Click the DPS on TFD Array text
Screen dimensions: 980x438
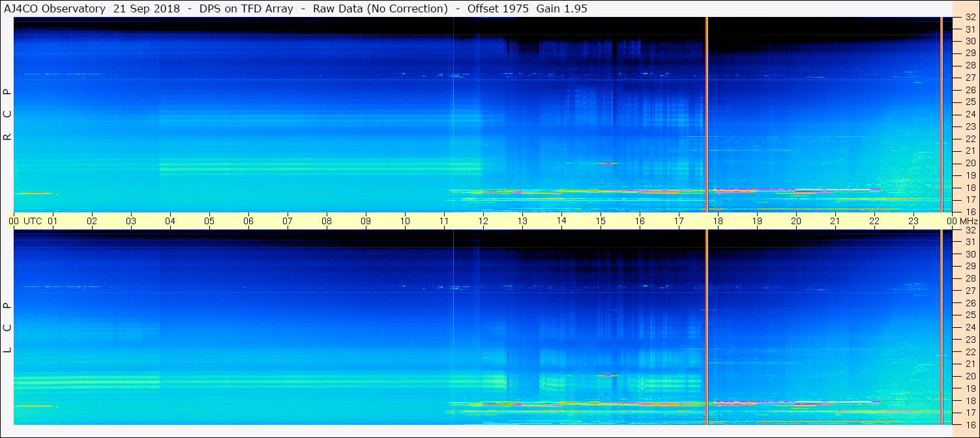tap(247, 8)
